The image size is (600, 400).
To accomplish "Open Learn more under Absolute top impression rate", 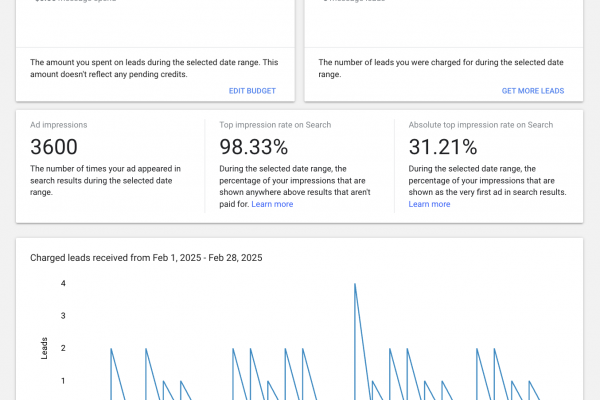I will [429, 204].
